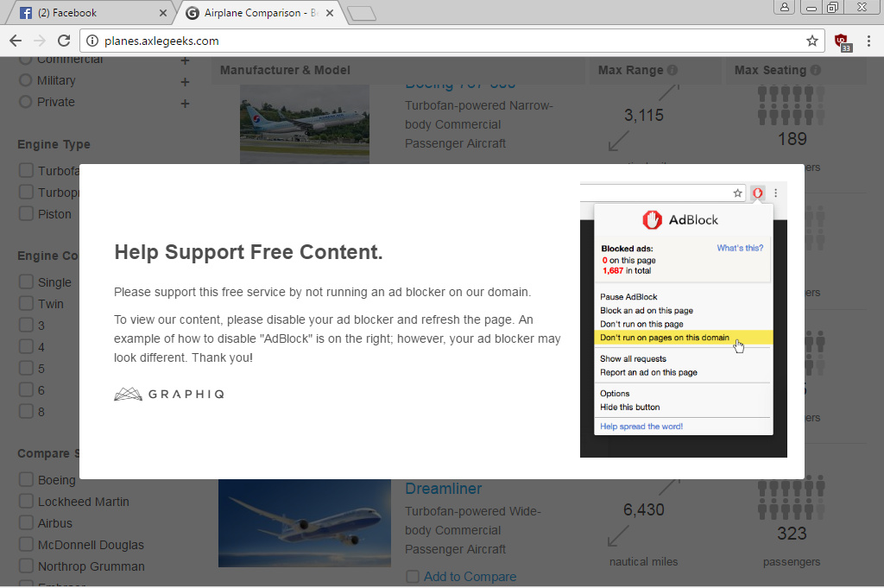
Task: Click the 323 passengers seating value
Action: pyautogui.click(x=792, y=534)
